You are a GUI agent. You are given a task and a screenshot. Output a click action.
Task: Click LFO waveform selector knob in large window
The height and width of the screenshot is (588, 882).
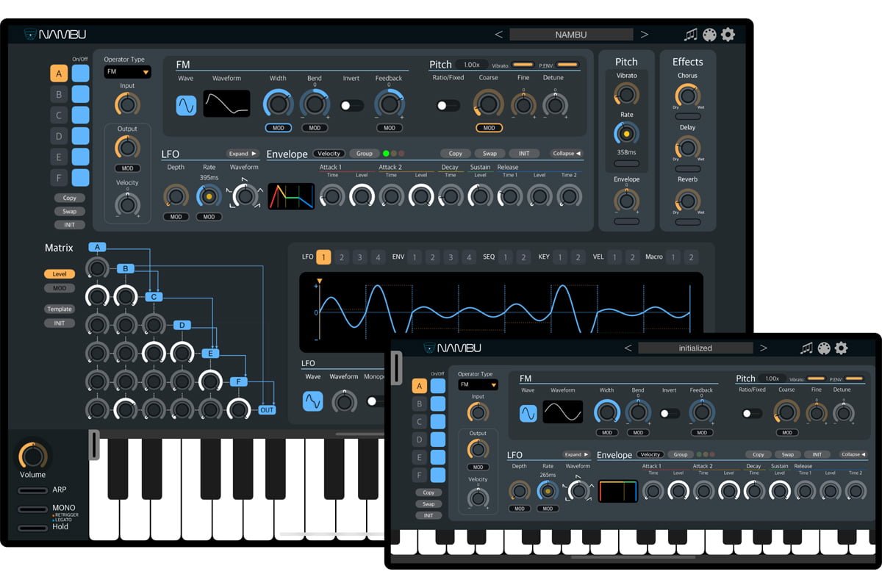[x=244, y=196]
